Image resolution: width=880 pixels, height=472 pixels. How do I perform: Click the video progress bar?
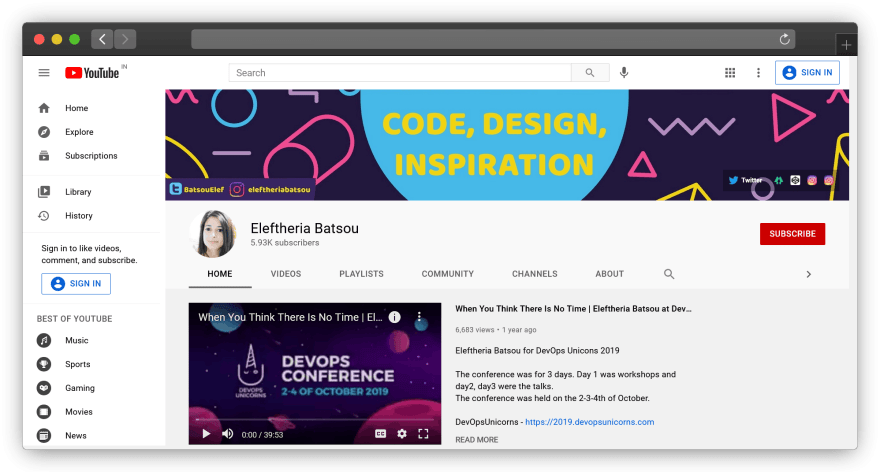314,419
